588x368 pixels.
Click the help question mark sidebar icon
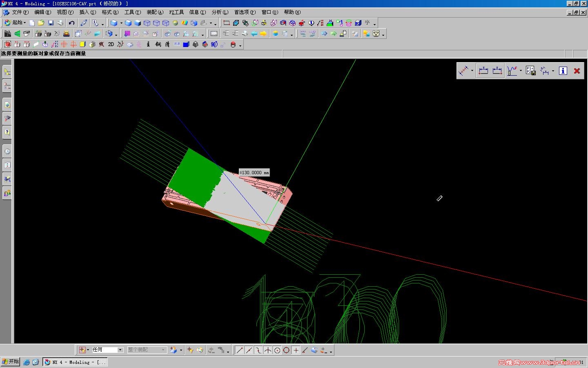7,132
